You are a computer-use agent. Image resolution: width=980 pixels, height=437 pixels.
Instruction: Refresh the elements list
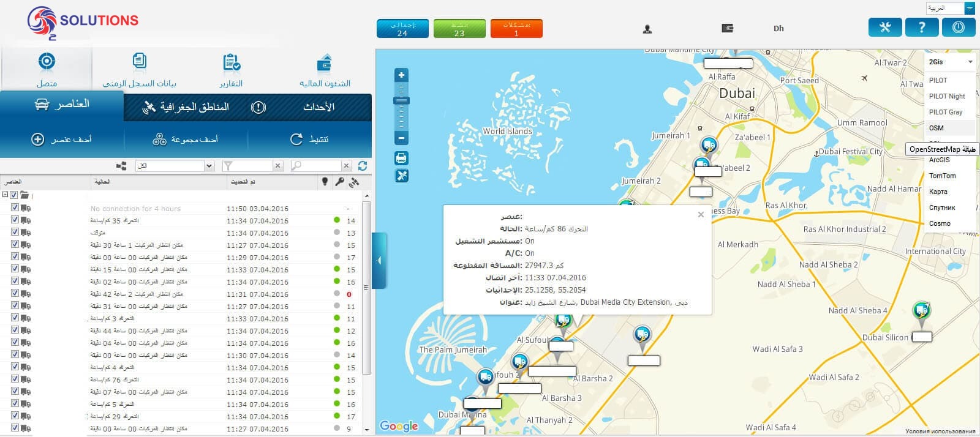coord(363,166)
